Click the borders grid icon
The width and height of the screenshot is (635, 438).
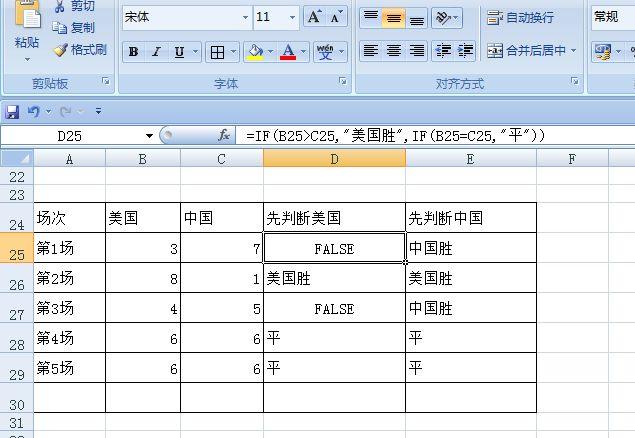coord(217,52)
